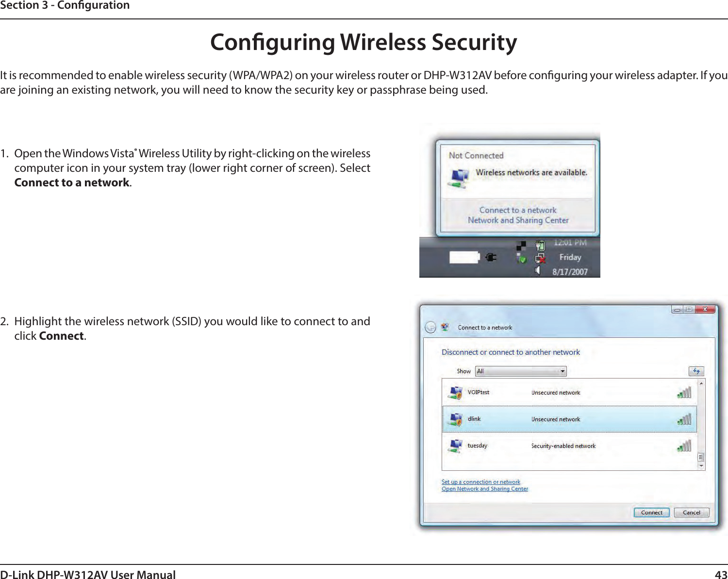Screen dimensions: 728x579
Task: Click the Connect to a network title icon
Action: point(445,328)
